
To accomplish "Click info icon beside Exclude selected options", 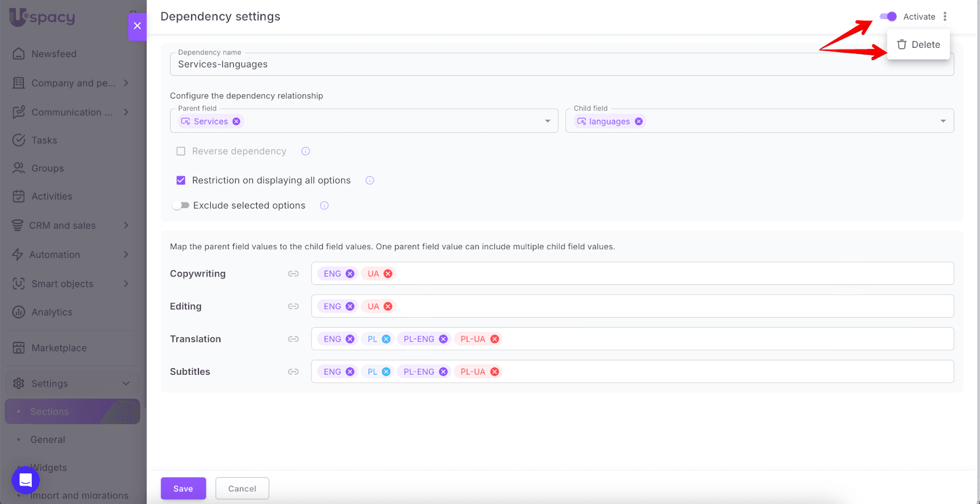I will pyautogui.click(x=325, y=206).
